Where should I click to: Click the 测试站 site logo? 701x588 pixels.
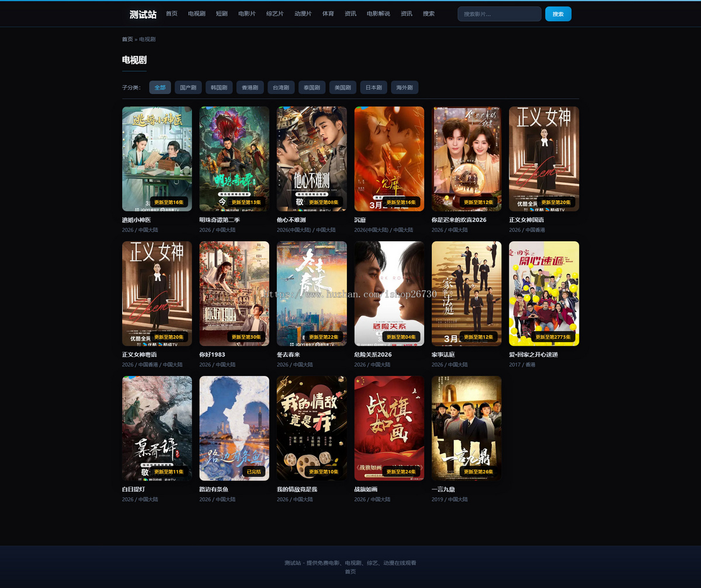tap(143, 14)
